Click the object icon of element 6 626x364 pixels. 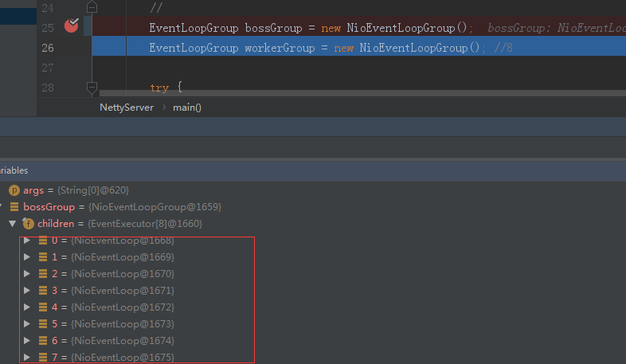tap(43, 340)
